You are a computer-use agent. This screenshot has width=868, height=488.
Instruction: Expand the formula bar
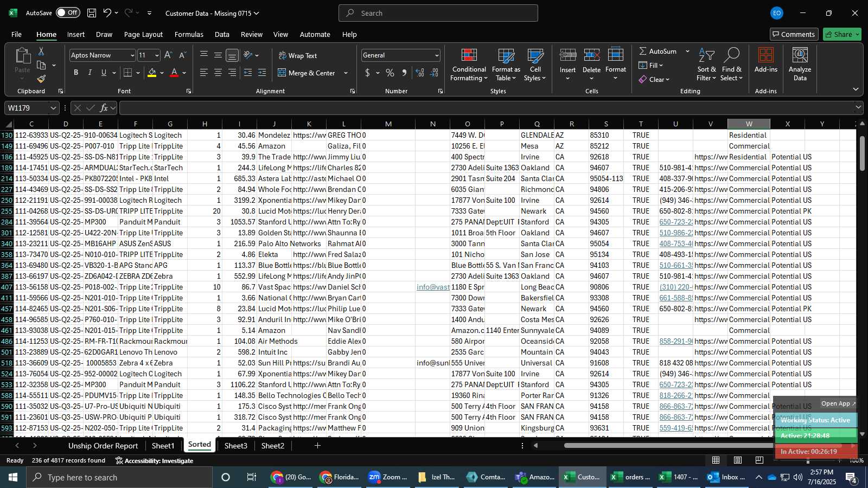click(858, 107)
